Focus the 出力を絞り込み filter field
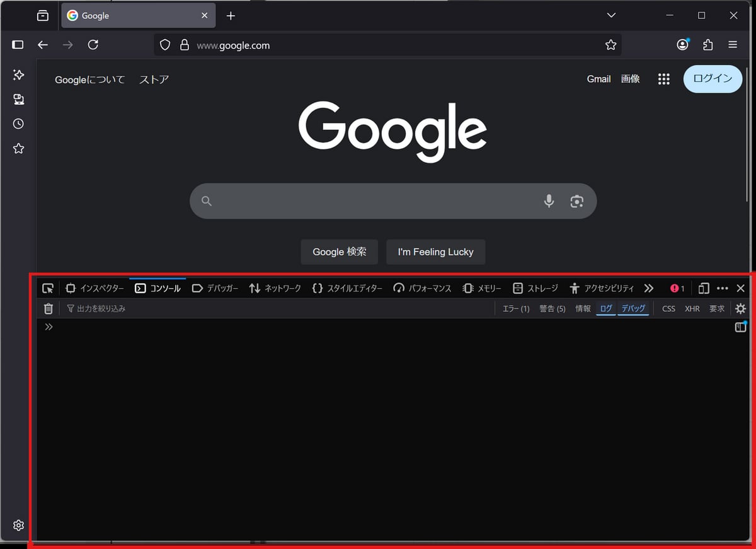 (x=277, y=308)
